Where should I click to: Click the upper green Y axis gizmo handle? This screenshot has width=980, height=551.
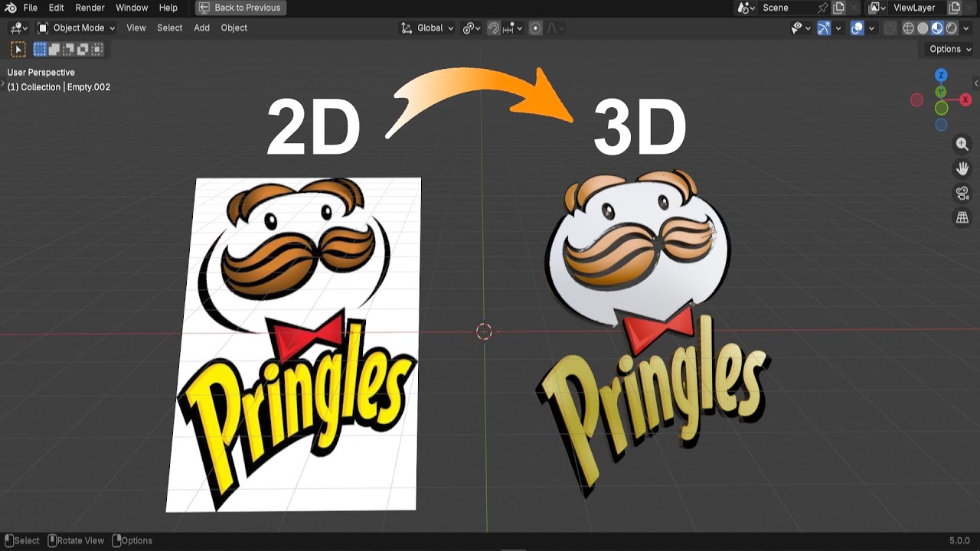click(941, 92)
